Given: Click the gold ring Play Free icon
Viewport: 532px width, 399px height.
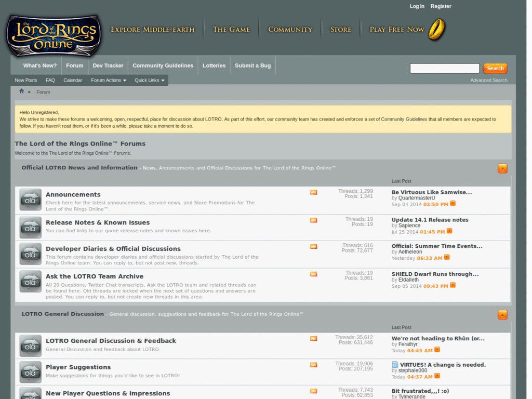Looking at the screenshot, I should tap(437, 30).
